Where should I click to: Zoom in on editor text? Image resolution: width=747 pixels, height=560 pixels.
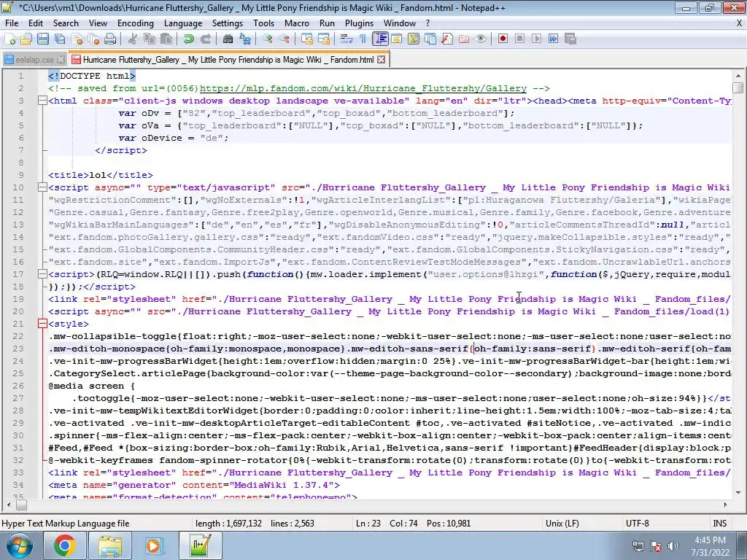click(267, 39)
